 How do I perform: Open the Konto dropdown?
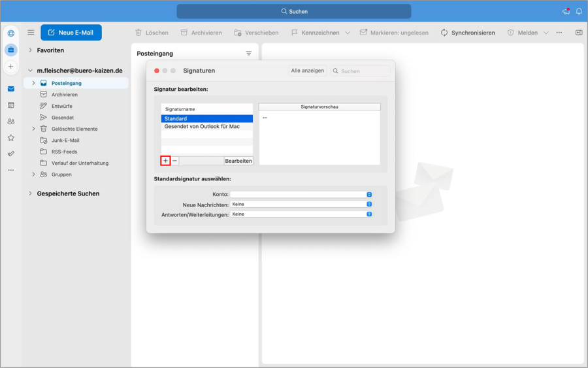(301, 194)
